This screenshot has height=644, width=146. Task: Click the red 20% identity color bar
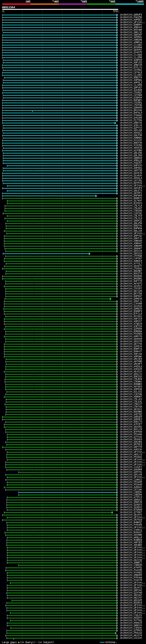[x=16, y=4]
